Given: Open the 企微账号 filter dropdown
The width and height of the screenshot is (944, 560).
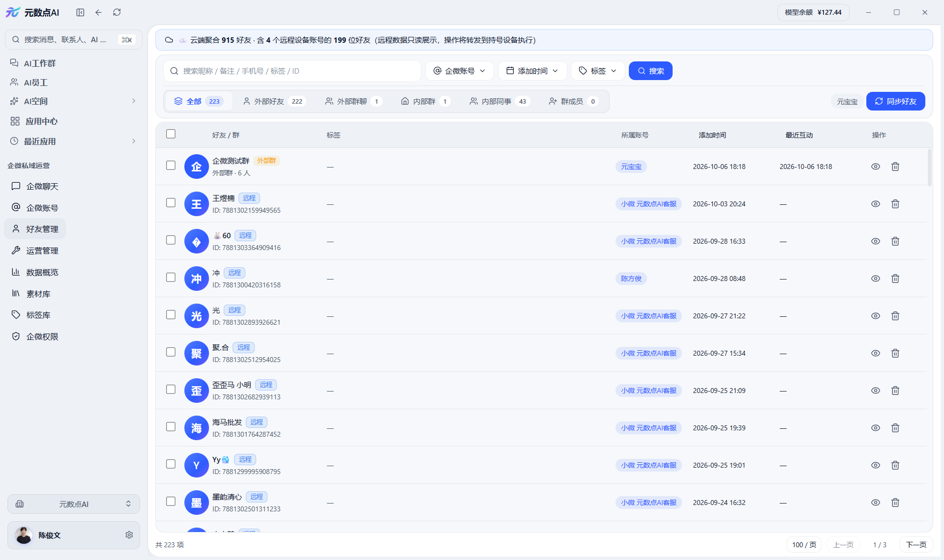Looking at the screenshot, I should tap(460, 71).
